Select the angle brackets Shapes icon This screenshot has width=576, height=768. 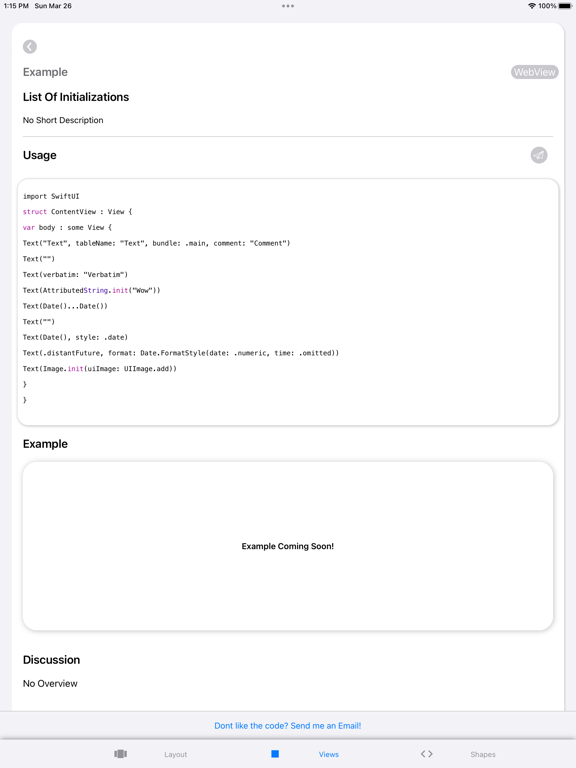pyautogui.click(x=427, y=754)
